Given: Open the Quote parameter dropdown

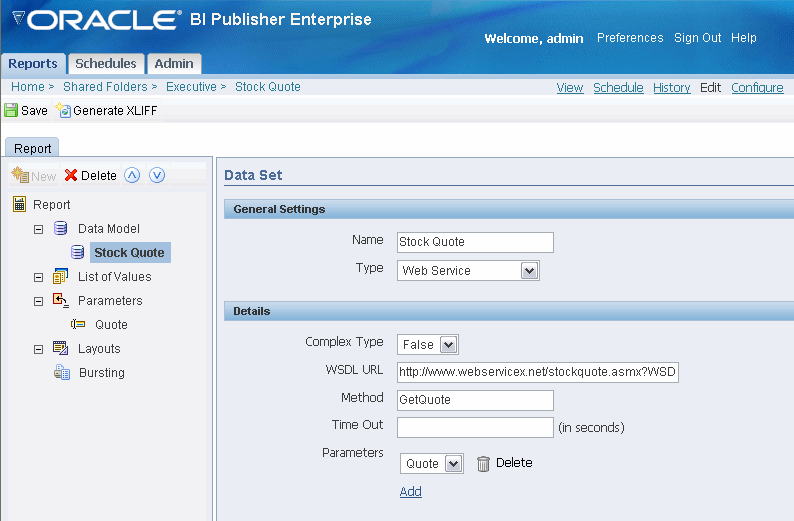Looking at the screenshot, I should (453, 463).
